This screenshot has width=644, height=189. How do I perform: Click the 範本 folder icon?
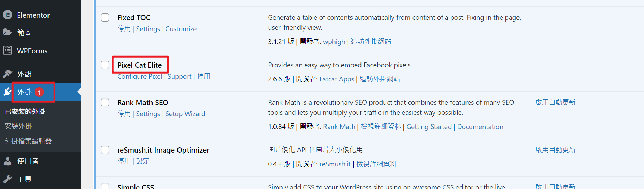tap(8, 32)
